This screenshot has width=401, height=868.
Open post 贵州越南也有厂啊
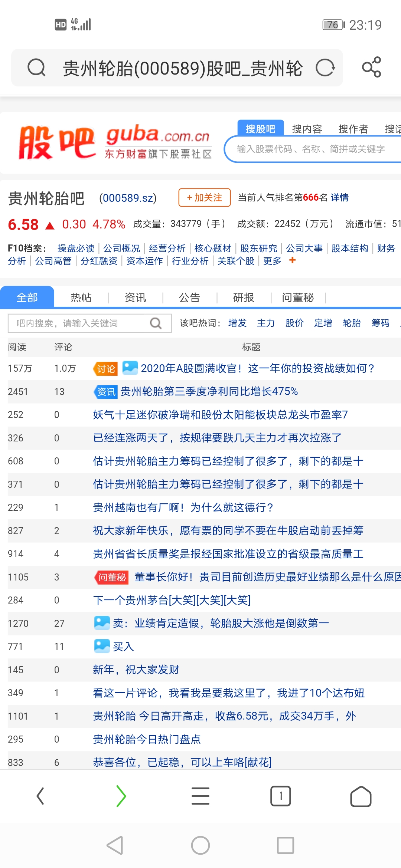click(x=183, y=507)
